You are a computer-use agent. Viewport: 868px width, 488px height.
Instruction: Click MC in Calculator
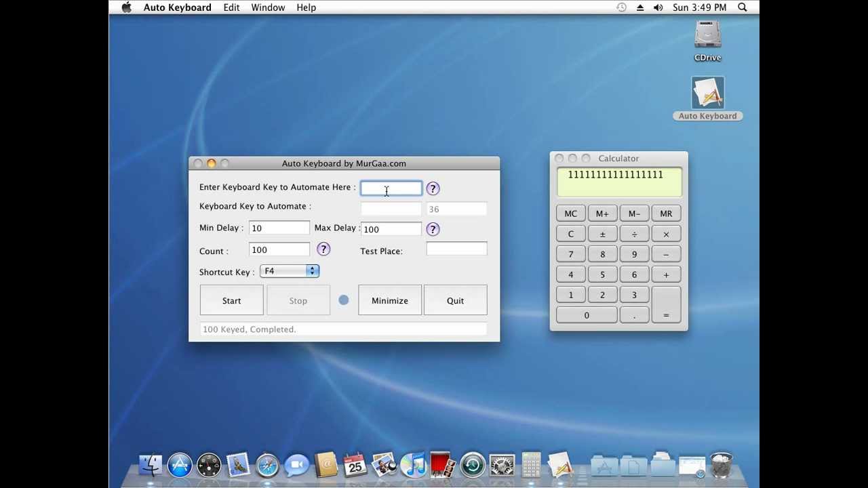coord(570,213)
